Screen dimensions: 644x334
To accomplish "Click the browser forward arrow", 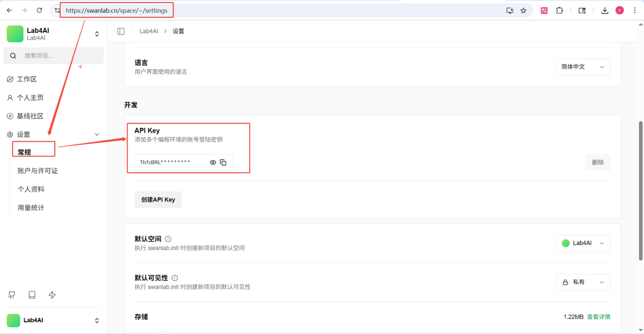I will coord(24,10).
